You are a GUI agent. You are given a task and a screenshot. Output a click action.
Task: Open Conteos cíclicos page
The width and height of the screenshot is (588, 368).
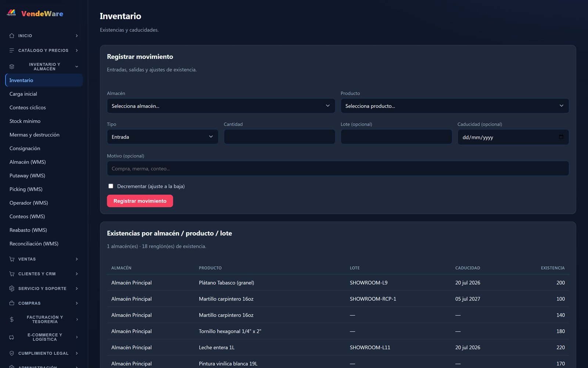[x=44, y=107]
